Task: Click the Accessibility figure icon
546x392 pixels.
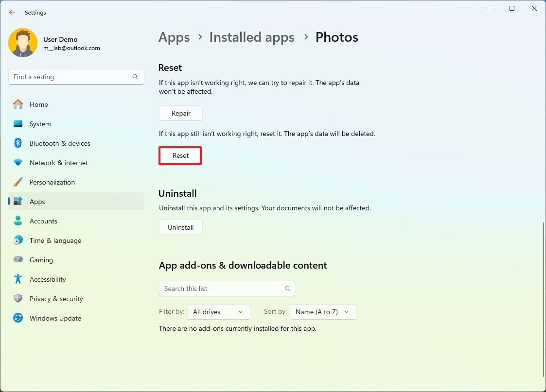Action: pyautogui.click(x=18, y=279)
